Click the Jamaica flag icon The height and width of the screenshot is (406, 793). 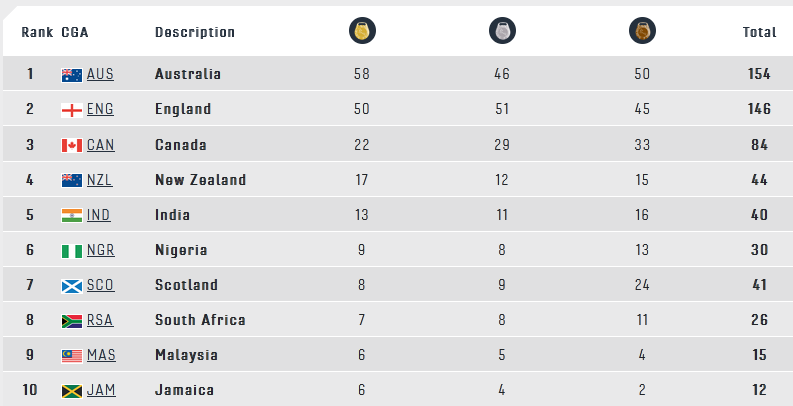click(x=72, y=391)
